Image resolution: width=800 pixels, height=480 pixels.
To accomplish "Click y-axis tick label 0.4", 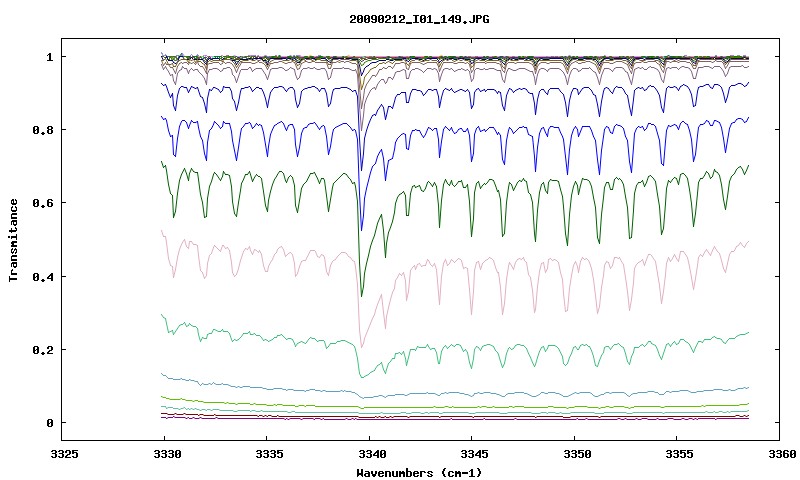I will (x=43, y=276).
